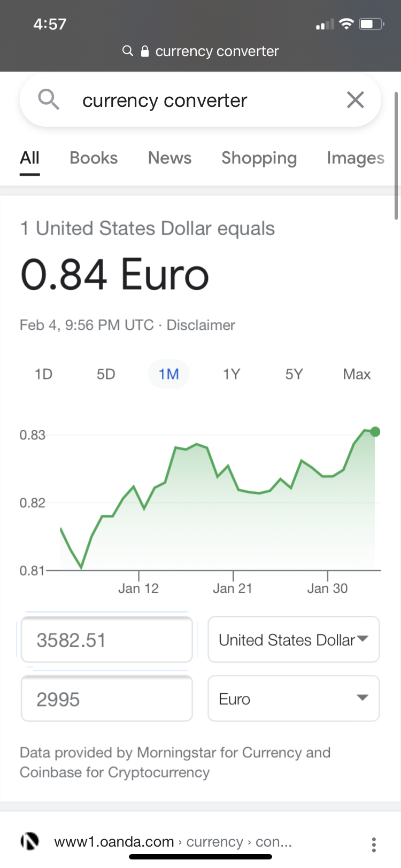Open the Shopping results tab
Image resolution: width=401 pixels, height=868 pixels.
pos(259,158)
